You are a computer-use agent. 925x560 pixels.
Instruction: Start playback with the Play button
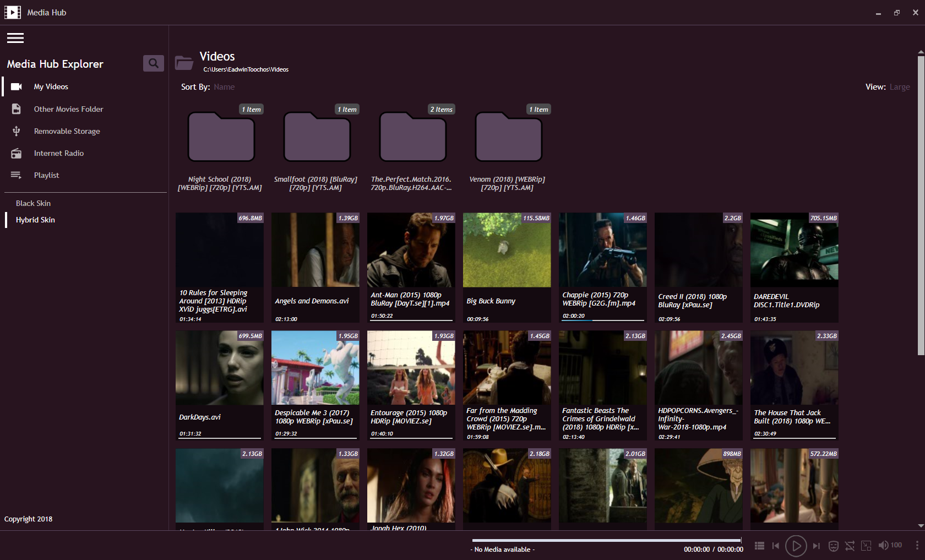tap(796, 546)
